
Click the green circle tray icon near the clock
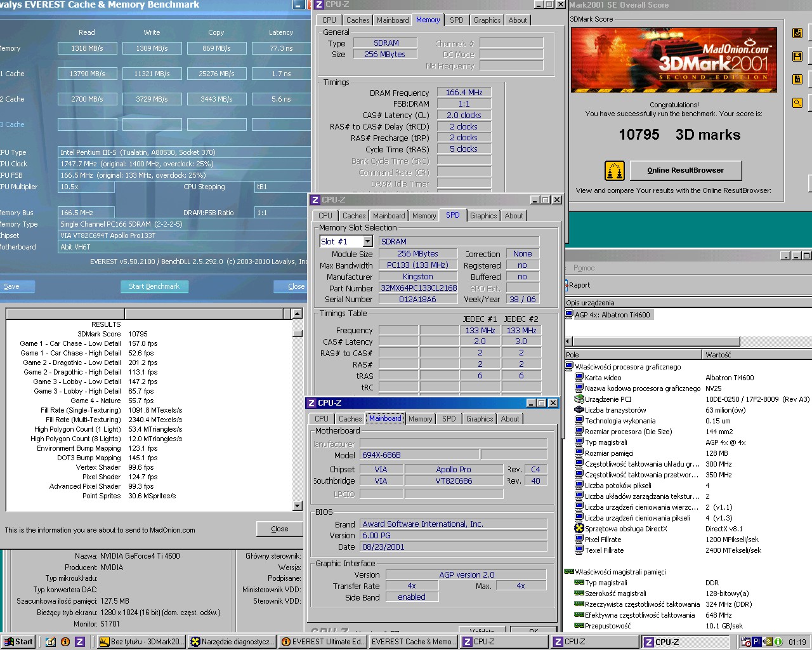778,642
